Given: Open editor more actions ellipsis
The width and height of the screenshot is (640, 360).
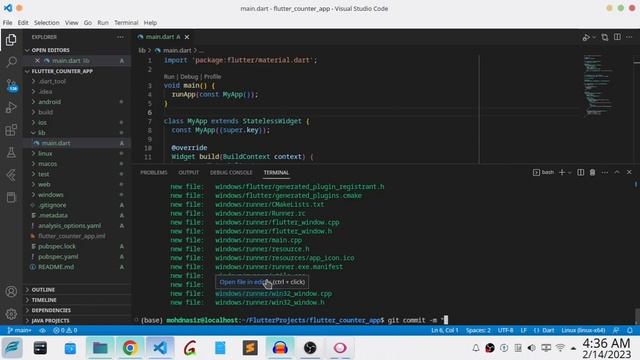Looking at the screenshot, I should (x=629, y=37).
